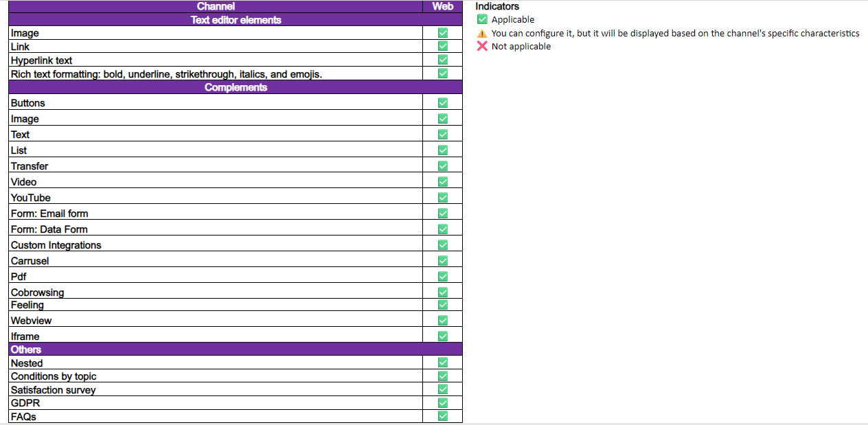Click the green check icon in the Pdf row

click(x=443, y=277)
